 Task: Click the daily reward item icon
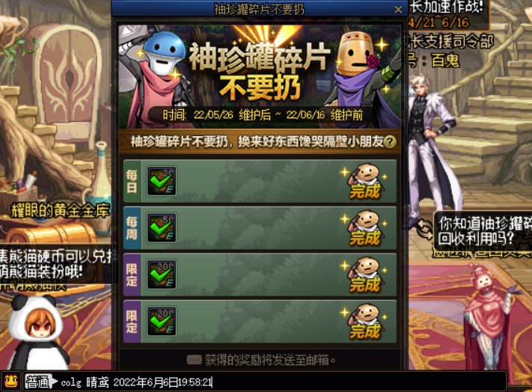(162, 181)
